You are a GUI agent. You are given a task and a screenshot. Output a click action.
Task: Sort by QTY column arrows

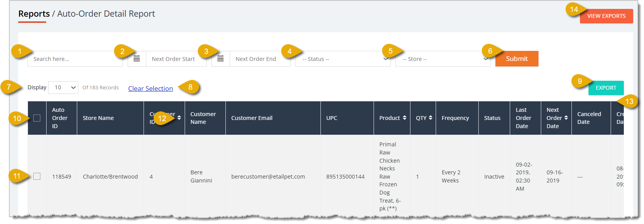pos(431,118)
